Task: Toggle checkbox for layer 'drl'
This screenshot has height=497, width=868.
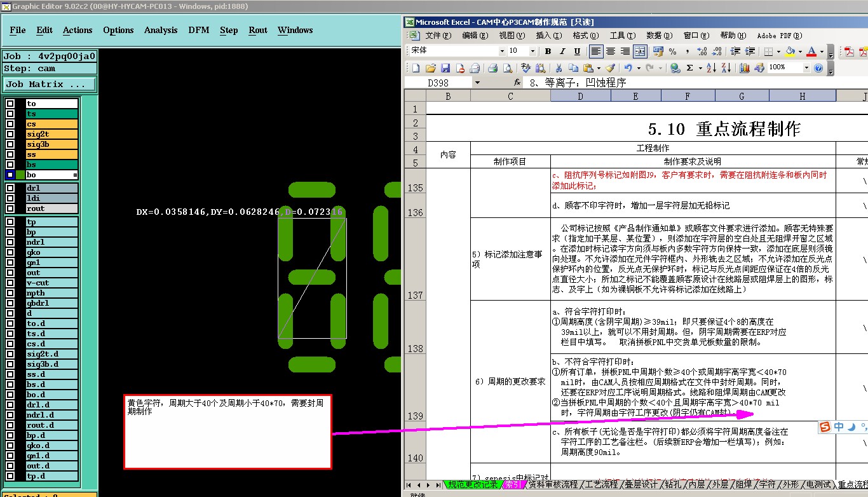Action: click(x=10, y=188)
